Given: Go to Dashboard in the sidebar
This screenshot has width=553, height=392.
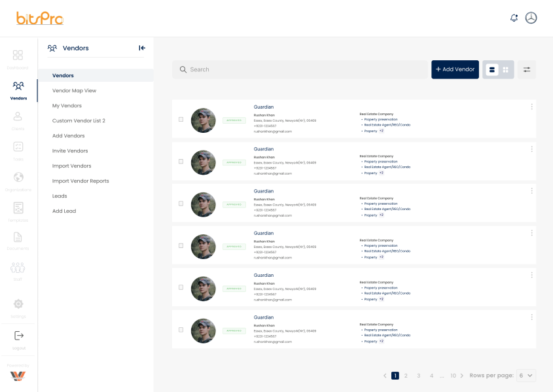Looking at the screenshot, I should pos(18,59).
